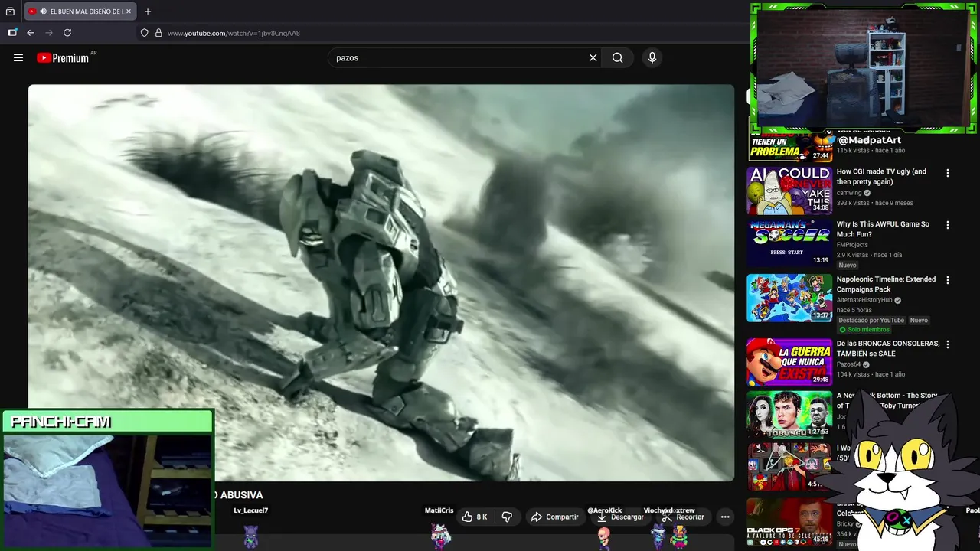Open the browser tab list icon
The width and height of the screenshot is (980, 551).
coord(10,11)
